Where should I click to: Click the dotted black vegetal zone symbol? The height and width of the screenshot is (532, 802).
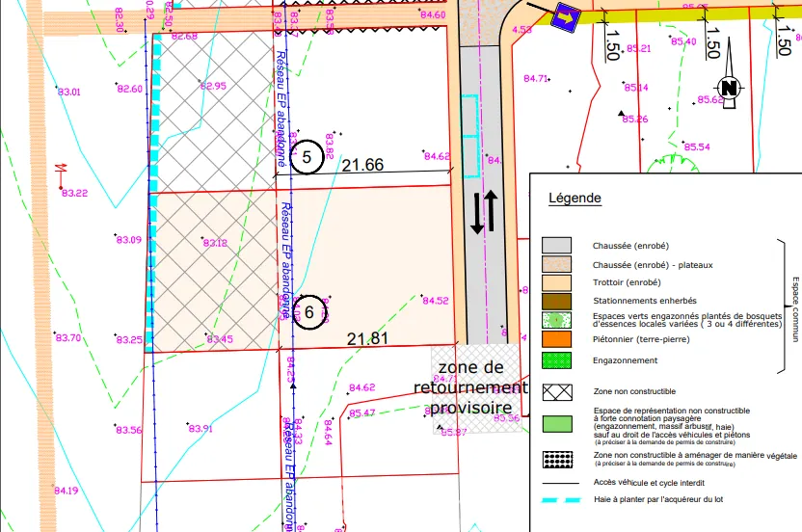pyautogui.click(x=557, y=459)
